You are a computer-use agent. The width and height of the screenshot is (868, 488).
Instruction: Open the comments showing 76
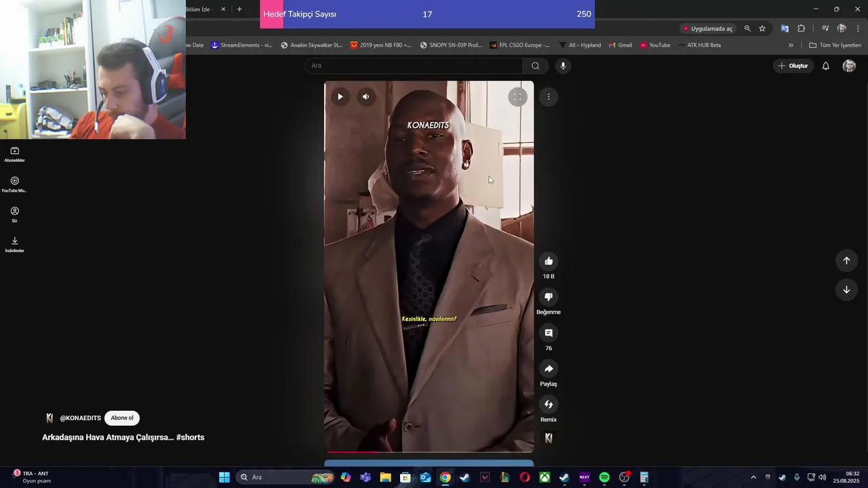click(x=549, y=333)
